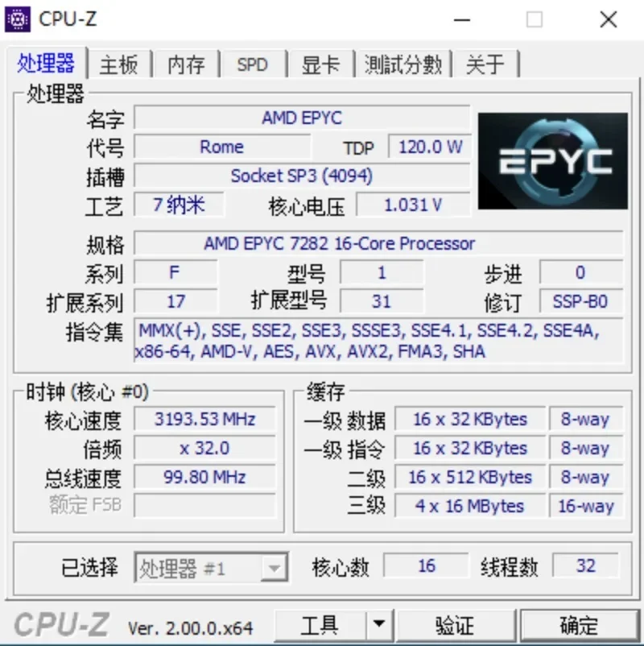Click the EPYC processor logo image
This screenshot has height=646, width=644.
pos(552,161)
